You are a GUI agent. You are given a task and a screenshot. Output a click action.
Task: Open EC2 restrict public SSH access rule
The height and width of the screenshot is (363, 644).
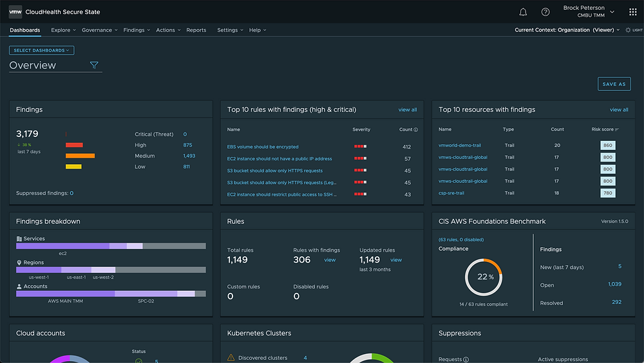coord(282,194)
